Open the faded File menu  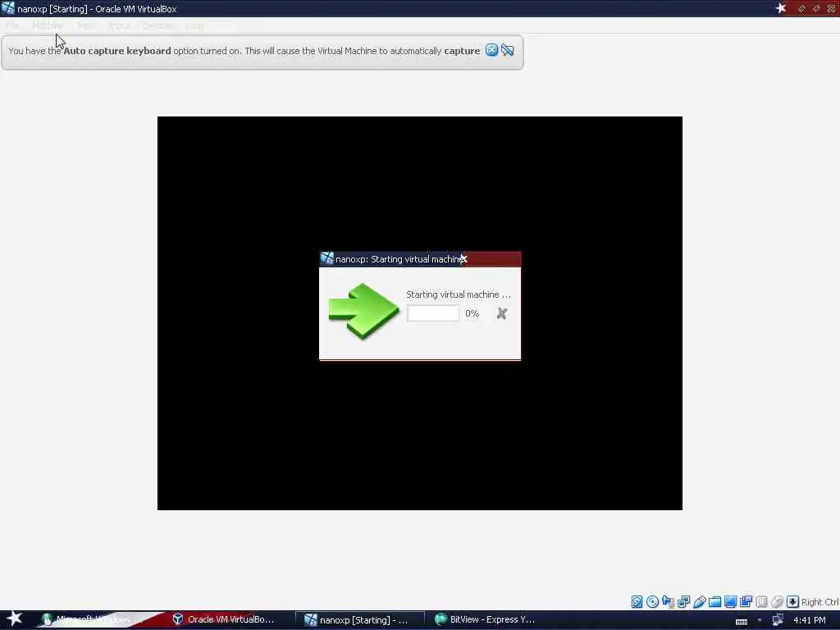point(13,25)
